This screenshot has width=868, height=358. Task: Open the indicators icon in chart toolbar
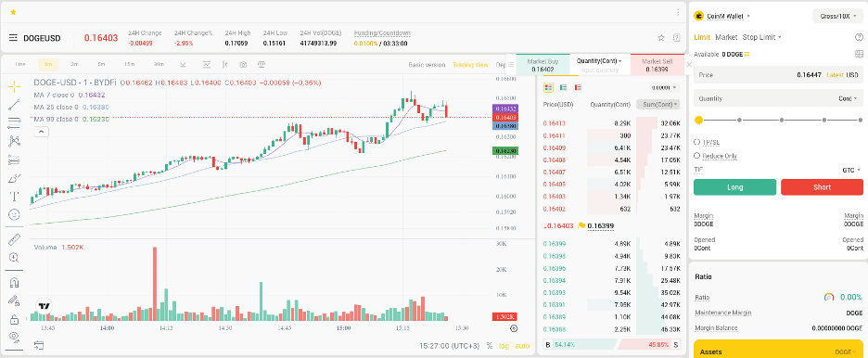click(207, 65)
